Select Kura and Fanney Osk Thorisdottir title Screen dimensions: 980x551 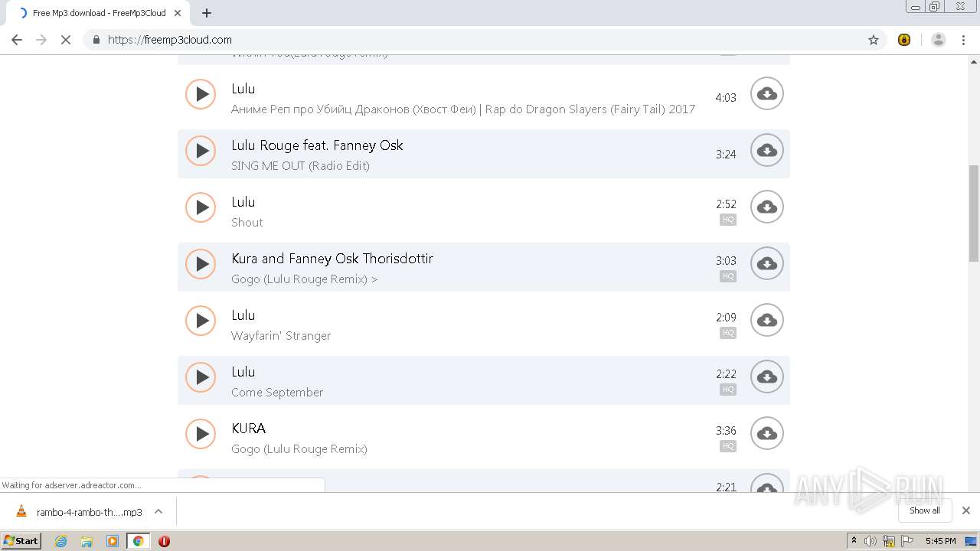(x=332, y=259)
